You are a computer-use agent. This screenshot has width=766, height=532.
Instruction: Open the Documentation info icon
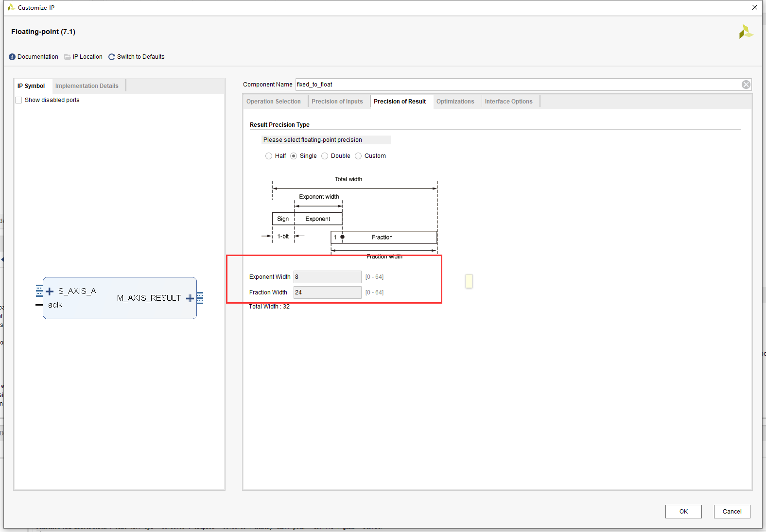tap(12, 57)
